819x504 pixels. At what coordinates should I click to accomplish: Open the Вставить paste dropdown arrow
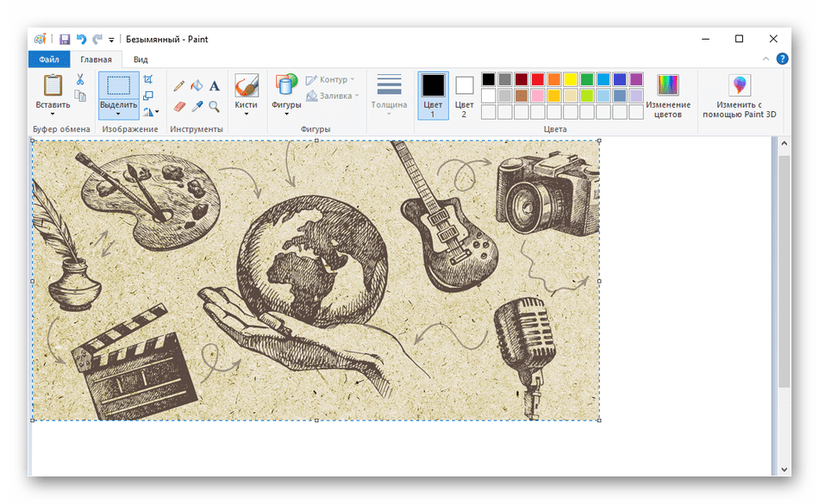53,114
